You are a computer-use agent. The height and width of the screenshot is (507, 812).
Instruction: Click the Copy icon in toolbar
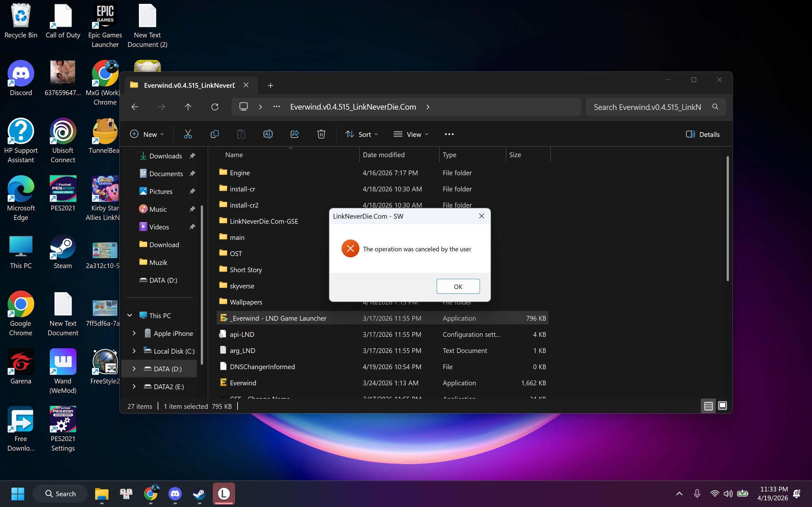coord(214,134)
